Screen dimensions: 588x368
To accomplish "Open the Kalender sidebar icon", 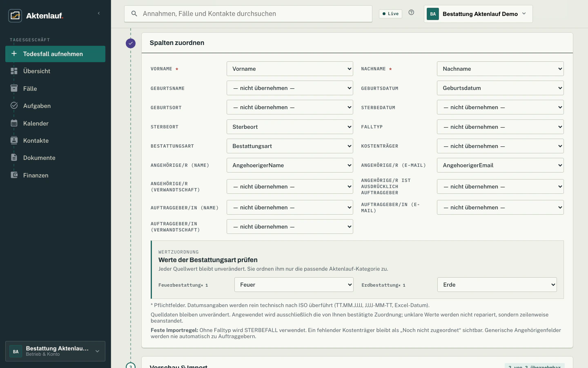I will (x=14, y=123).
